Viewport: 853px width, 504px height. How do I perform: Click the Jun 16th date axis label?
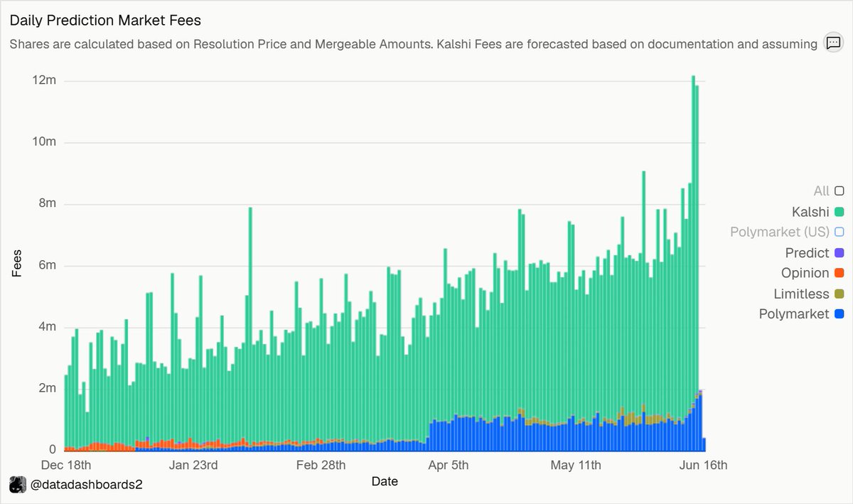click(x=703, y=466)
